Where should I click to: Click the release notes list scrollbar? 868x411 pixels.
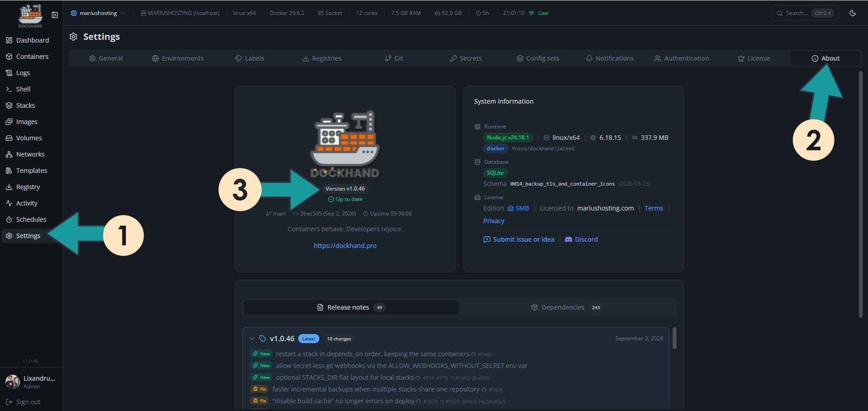(675, 338)
